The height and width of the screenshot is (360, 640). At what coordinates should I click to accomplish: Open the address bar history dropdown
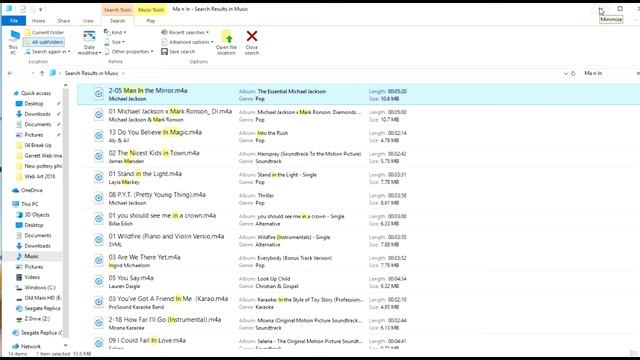click(x=566, y=73)
